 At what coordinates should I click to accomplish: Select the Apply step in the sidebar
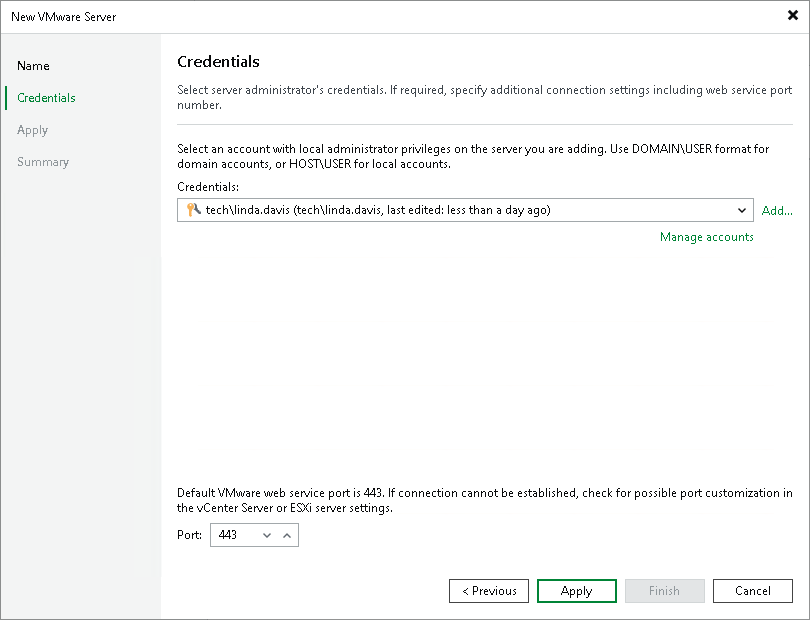click(x=32, y=129)
